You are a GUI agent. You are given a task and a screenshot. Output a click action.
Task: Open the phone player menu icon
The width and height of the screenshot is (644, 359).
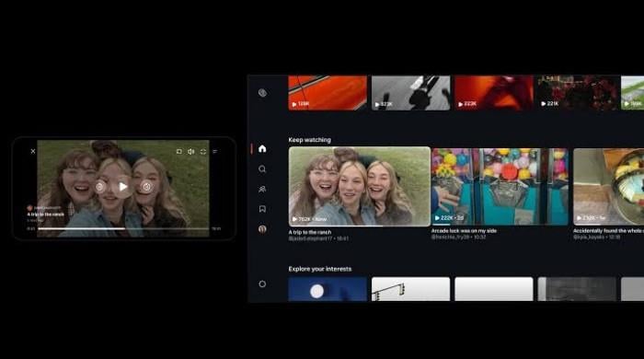tap(214, 152)
